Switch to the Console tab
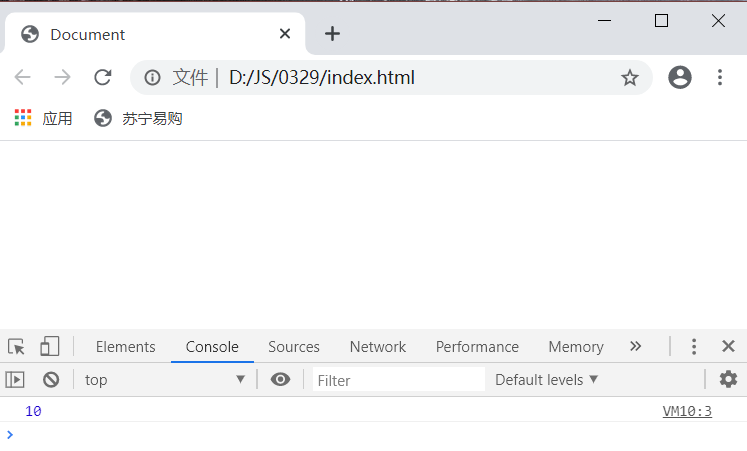Viewport: 747px width, 451px height. coord(212,347)
